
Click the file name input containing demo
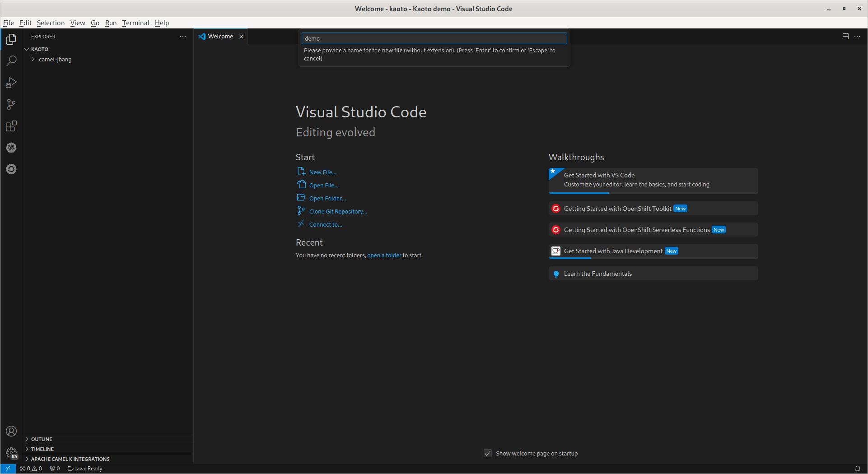coord(434,38)
